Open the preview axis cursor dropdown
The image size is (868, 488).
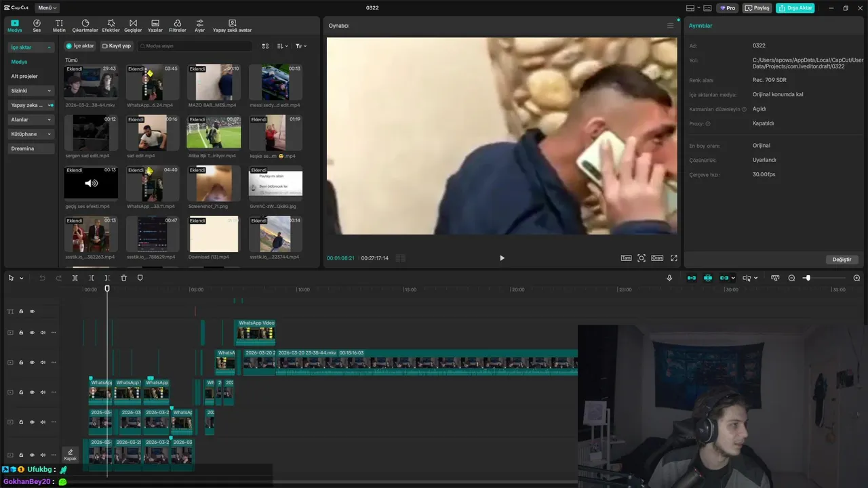pos(755,278)
